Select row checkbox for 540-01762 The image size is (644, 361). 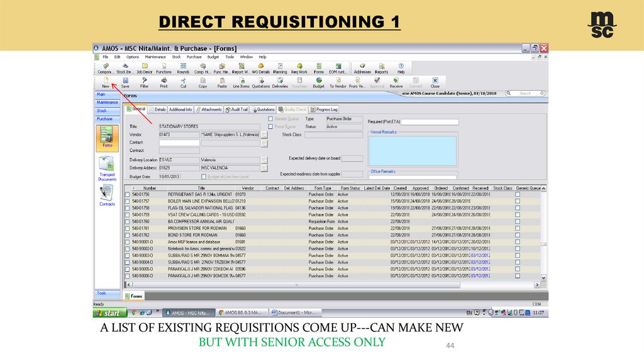tap(127, 235)
